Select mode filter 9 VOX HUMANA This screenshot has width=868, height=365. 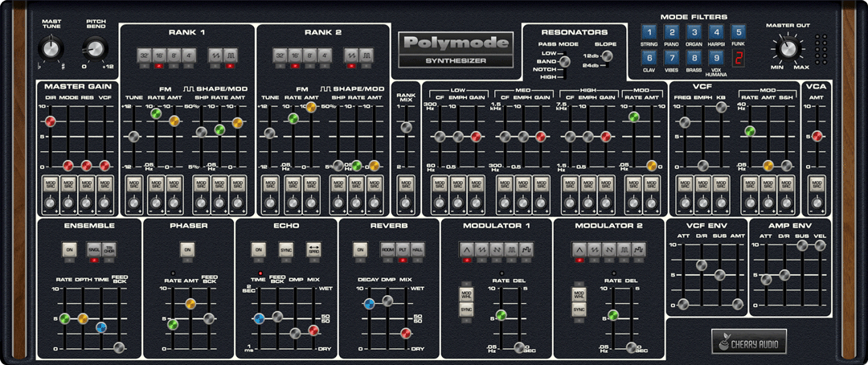click(715, 57)
